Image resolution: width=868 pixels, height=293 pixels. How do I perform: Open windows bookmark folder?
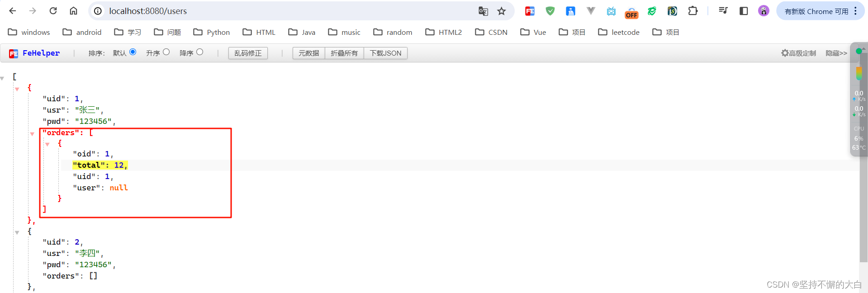(x=29, y=32)
